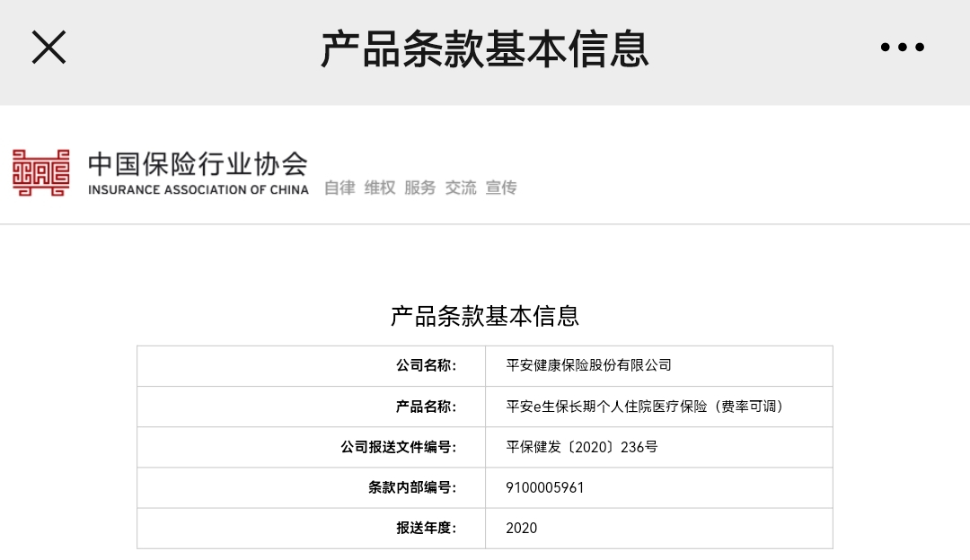Select the 9100005961 internal number value
This screenshot has width=970, height=560.
tap(545, 487)
